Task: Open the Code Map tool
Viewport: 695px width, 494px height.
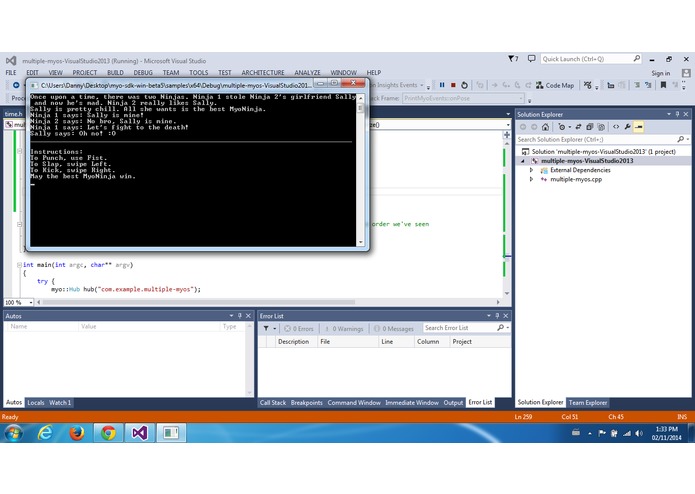Action: click(554, 85)
